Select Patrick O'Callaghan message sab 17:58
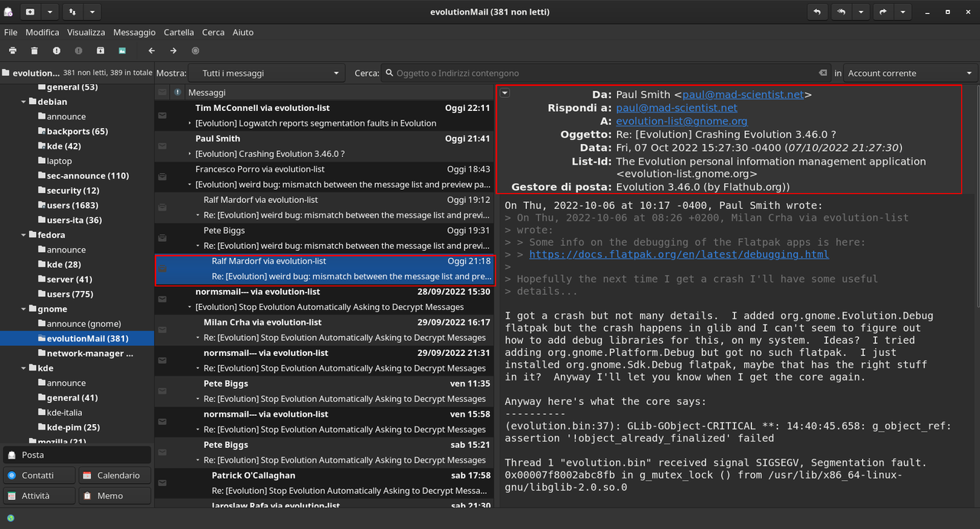 pyautogui.click(x=324, y=483)
